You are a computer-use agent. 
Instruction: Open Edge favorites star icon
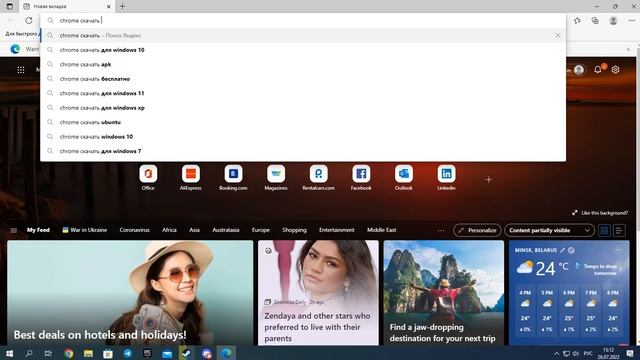[577, 20]
